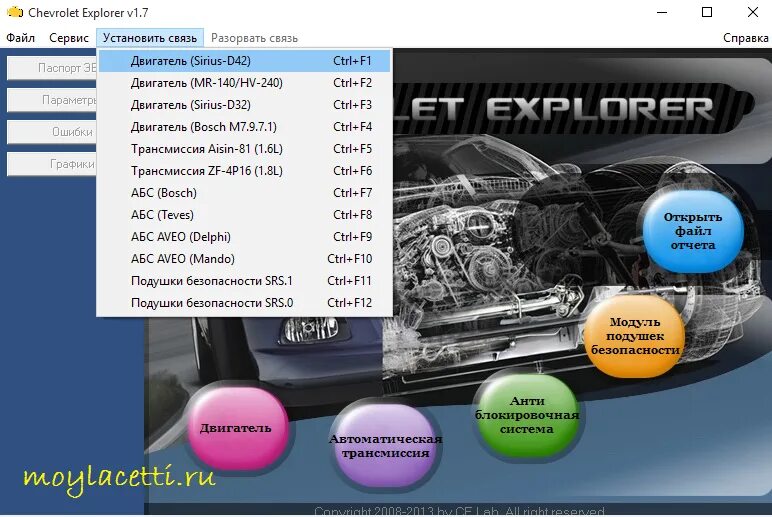Connect to АБС AVEO (Mando)
Image resolution: width=772 pixels, height=517 pixels.
click(x=245, y=259)
